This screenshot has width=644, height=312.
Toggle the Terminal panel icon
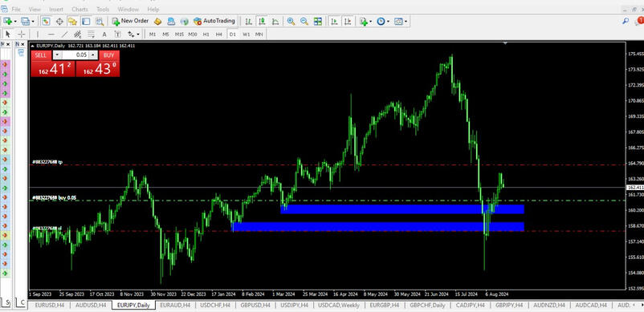85,22
